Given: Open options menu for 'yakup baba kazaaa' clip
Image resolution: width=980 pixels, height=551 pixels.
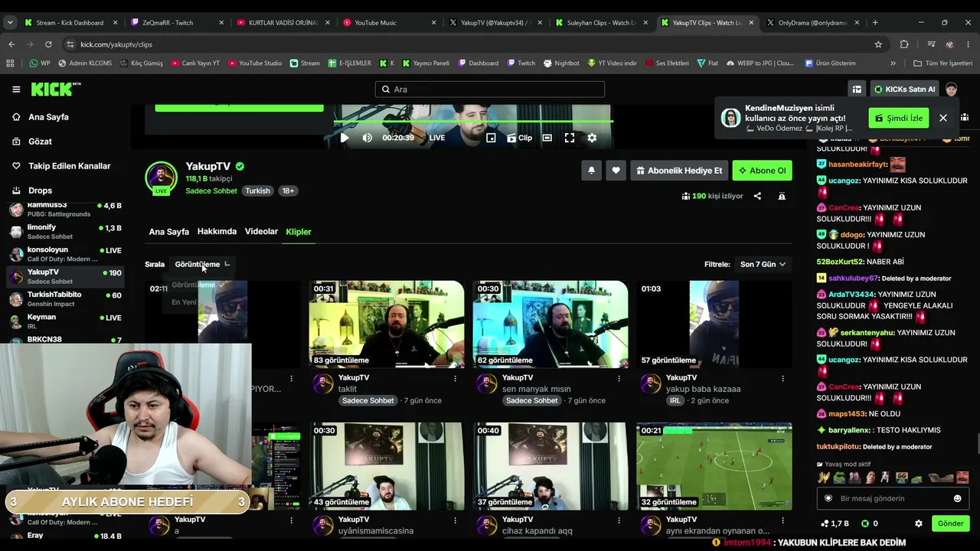Looking at the screenshot, I should (782, 378).
